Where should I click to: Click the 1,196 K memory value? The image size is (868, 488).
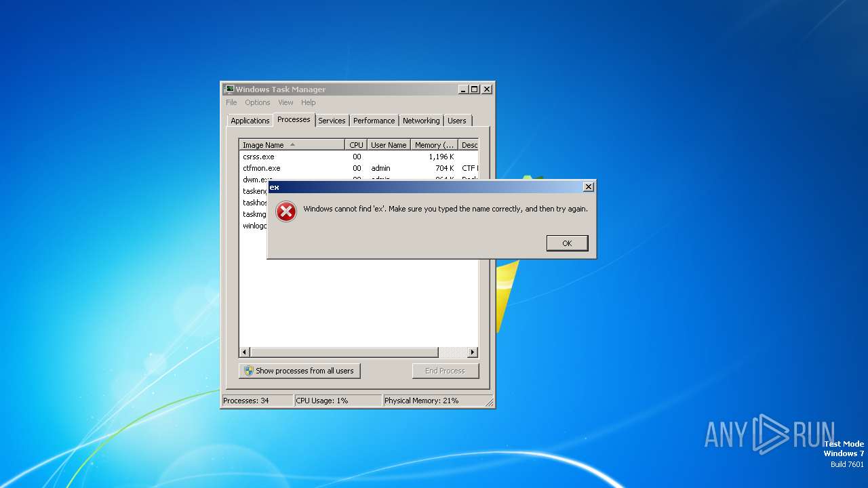tap(441, 157)
